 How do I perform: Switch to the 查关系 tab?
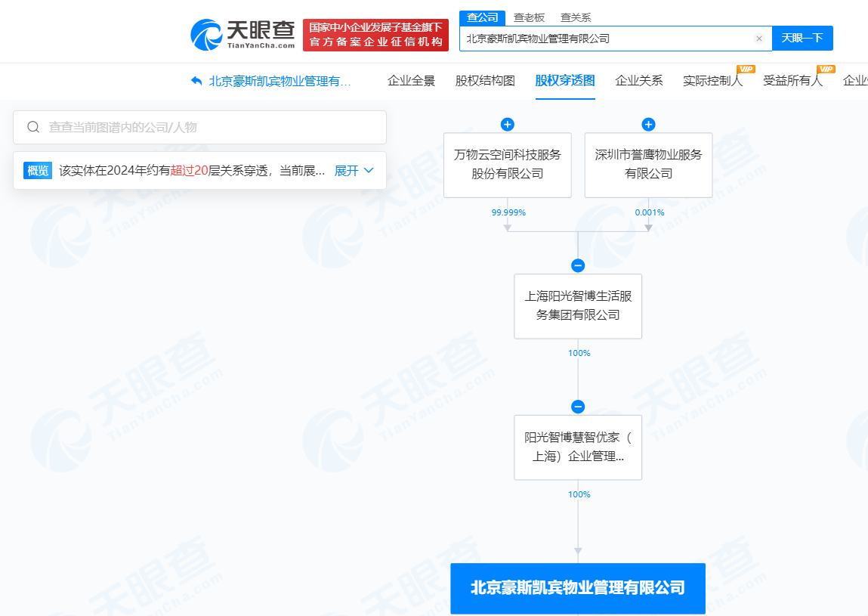pos(576,17)
